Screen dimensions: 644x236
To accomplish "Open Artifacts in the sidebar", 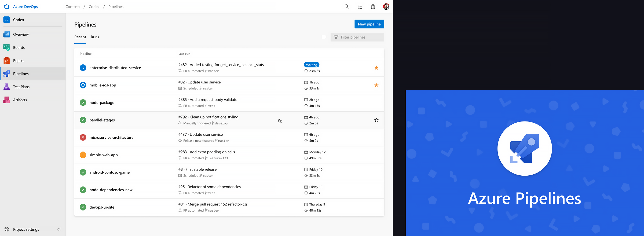I will [x=20, y=100].
